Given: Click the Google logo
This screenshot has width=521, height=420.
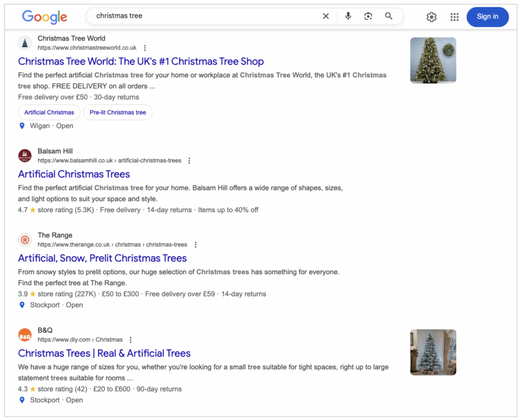Looking at the screenshot, I should point(45,17).
